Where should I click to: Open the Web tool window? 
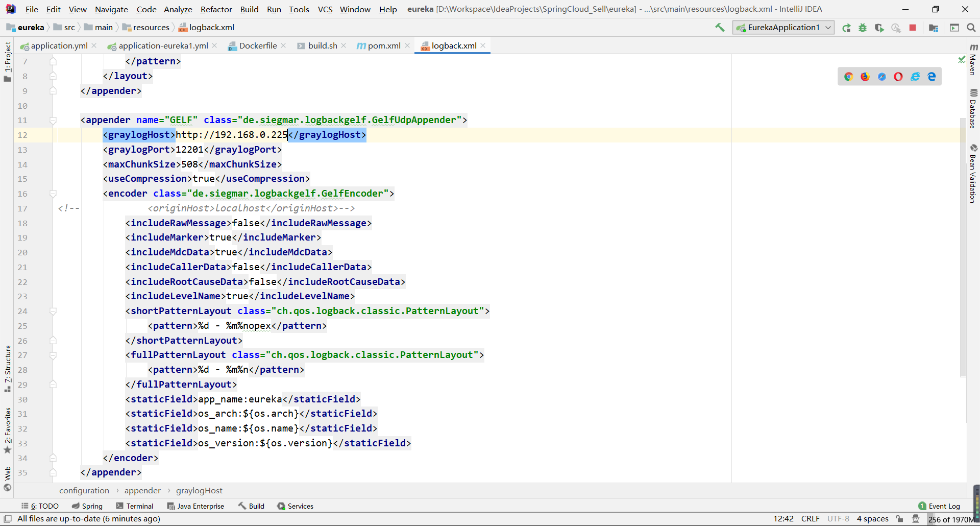[x=7, y=479]
